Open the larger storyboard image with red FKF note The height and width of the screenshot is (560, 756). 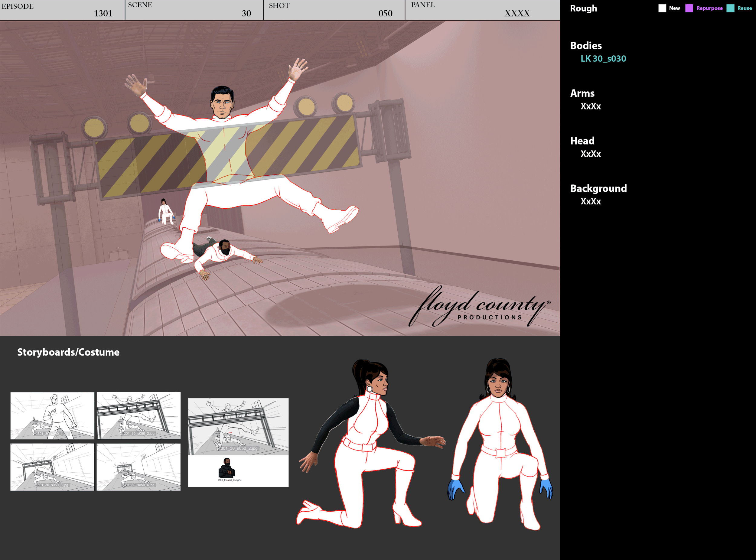point(238,426)
